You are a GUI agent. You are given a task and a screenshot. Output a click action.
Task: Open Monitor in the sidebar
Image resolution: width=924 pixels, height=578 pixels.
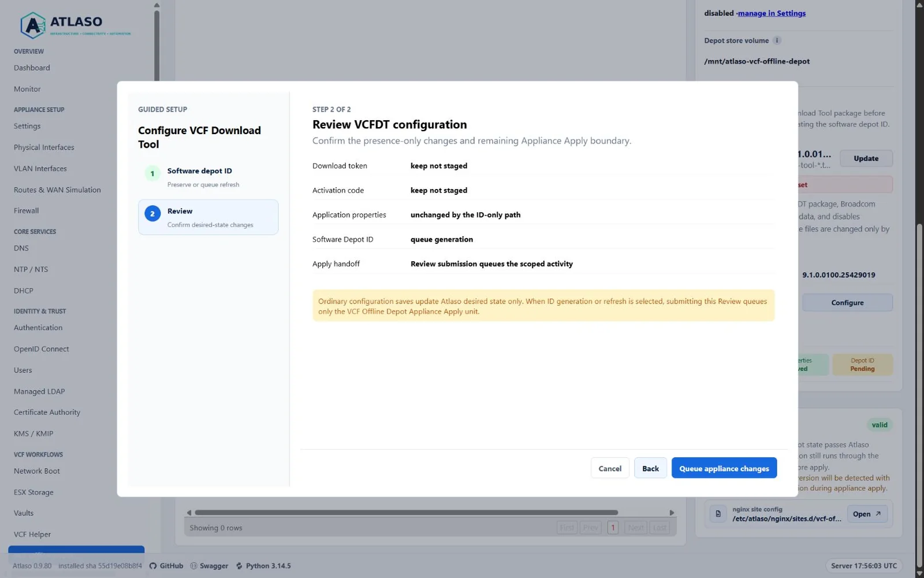(27, 89)
